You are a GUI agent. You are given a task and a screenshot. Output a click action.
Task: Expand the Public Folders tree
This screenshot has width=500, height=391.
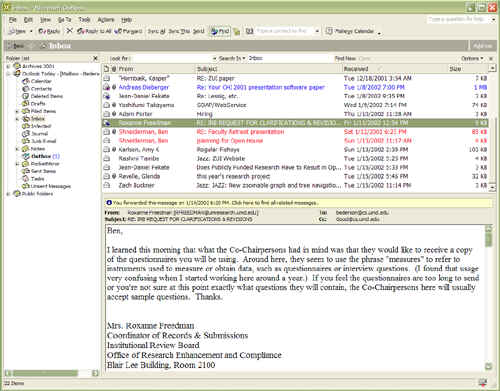click(x=8, y=194)
